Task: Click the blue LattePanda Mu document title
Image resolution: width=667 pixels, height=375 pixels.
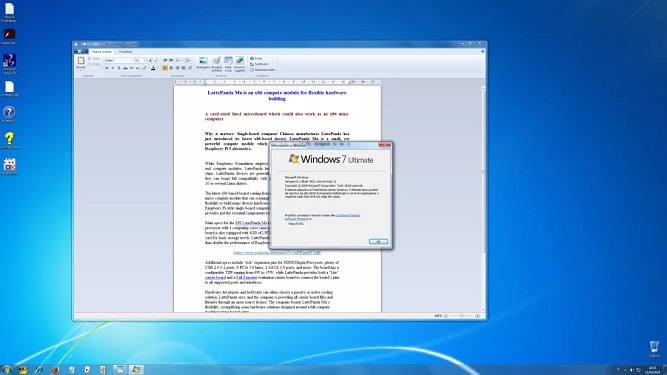Action: [277, 95]
